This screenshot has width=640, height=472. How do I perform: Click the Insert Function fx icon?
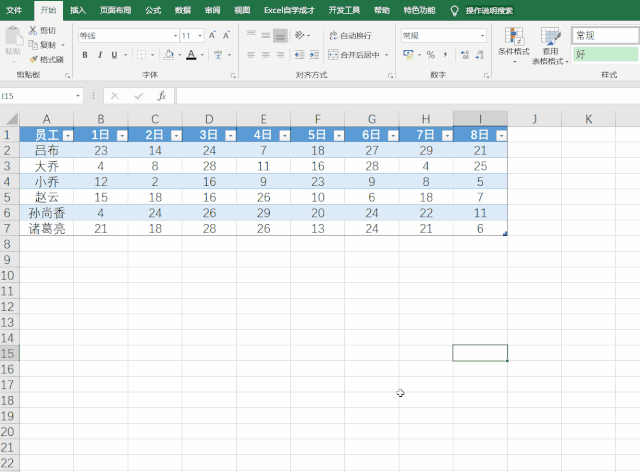161,96
